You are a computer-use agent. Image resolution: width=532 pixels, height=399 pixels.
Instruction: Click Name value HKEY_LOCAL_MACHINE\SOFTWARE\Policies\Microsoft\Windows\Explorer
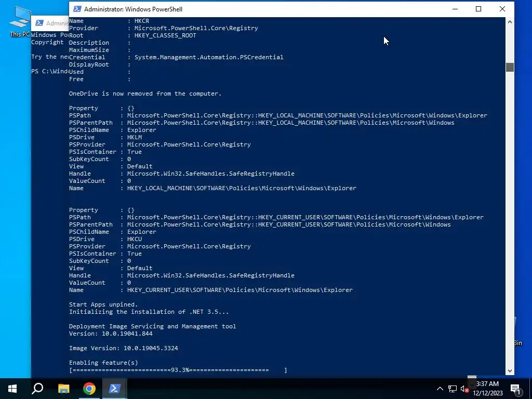coord(242,188)
